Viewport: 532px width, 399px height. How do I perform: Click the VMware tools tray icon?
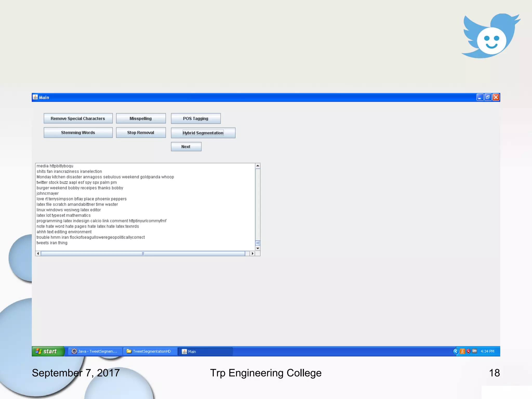click(475, 351)
